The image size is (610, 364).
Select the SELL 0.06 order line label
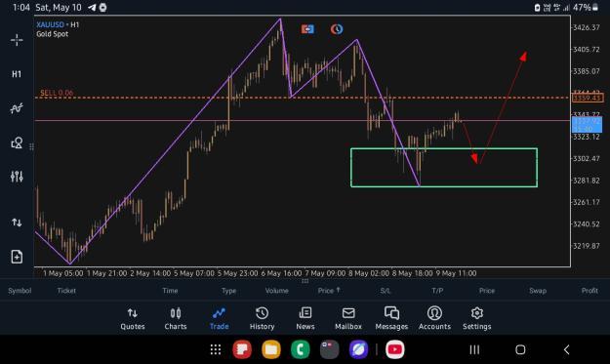click(x=57, y=93)
